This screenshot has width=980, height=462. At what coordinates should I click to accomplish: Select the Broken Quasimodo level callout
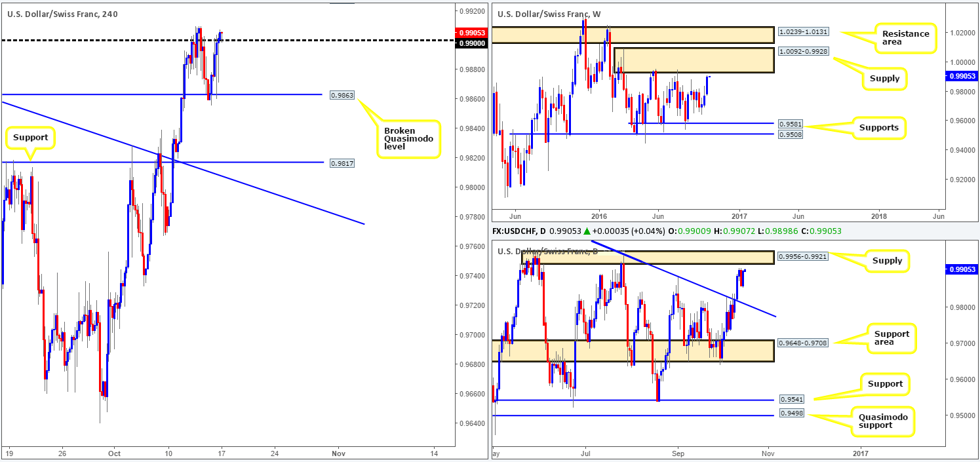pos(408,139)
